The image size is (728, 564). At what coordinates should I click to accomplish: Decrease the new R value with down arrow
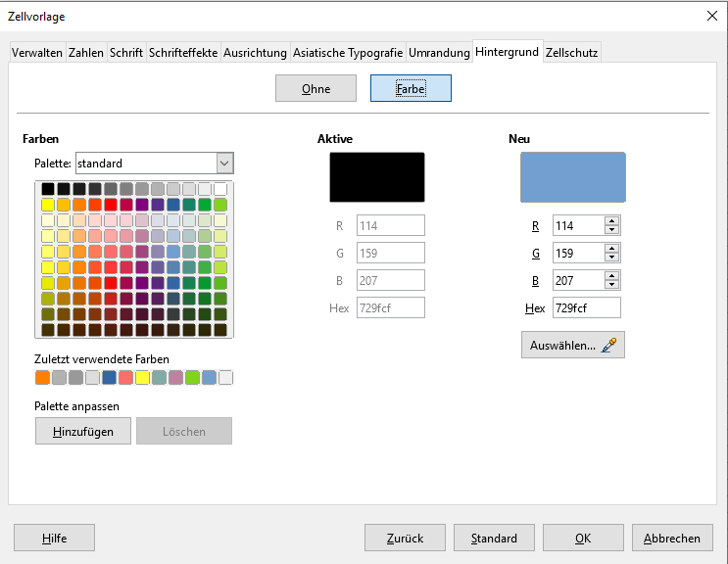(612, 230)
